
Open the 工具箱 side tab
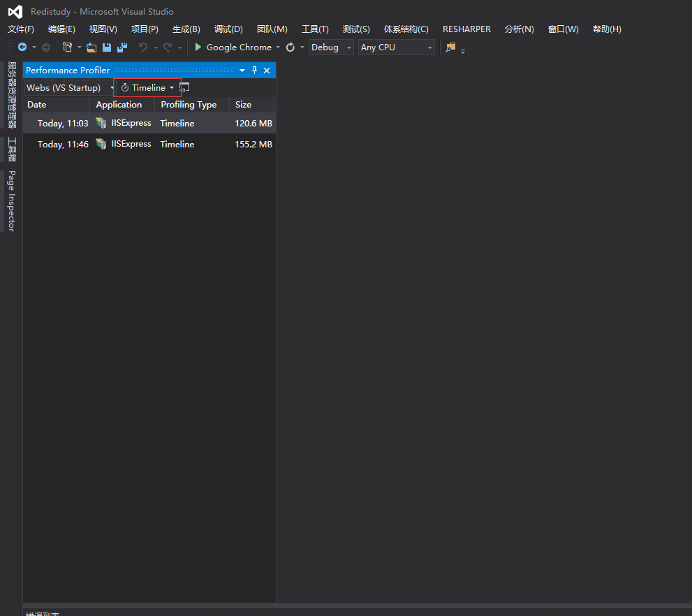(x=11, y=149)
